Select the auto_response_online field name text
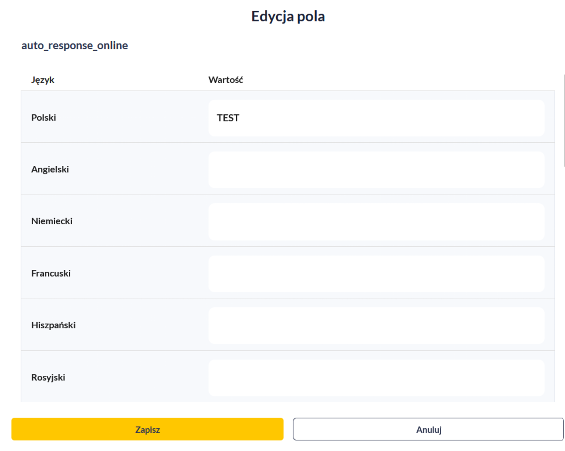The width and height of the screenshot is (565, 451). 75,45
